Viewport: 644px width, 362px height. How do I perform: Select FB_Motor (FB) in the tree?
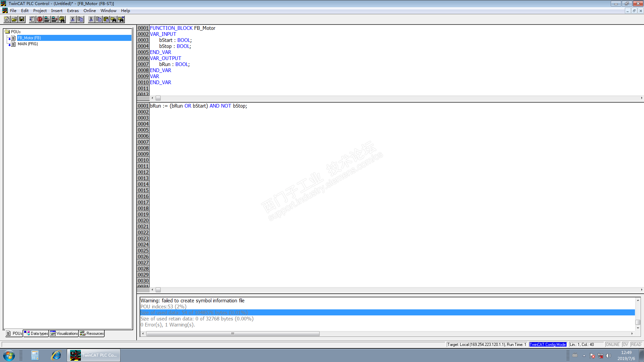[x=29, y=38]
